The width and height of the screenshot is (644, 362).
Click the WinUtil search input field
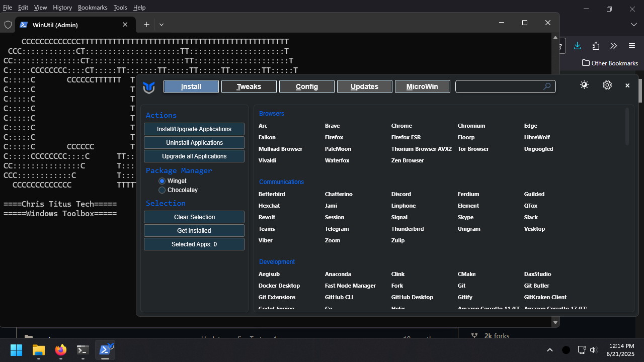[505, 86]
